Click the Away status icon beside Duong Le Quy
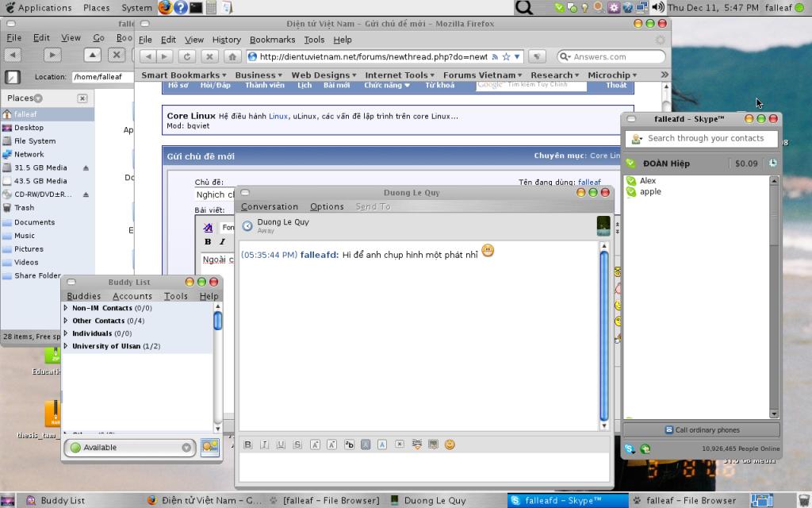This screenshot has width=812, height=508. [247, 226]
